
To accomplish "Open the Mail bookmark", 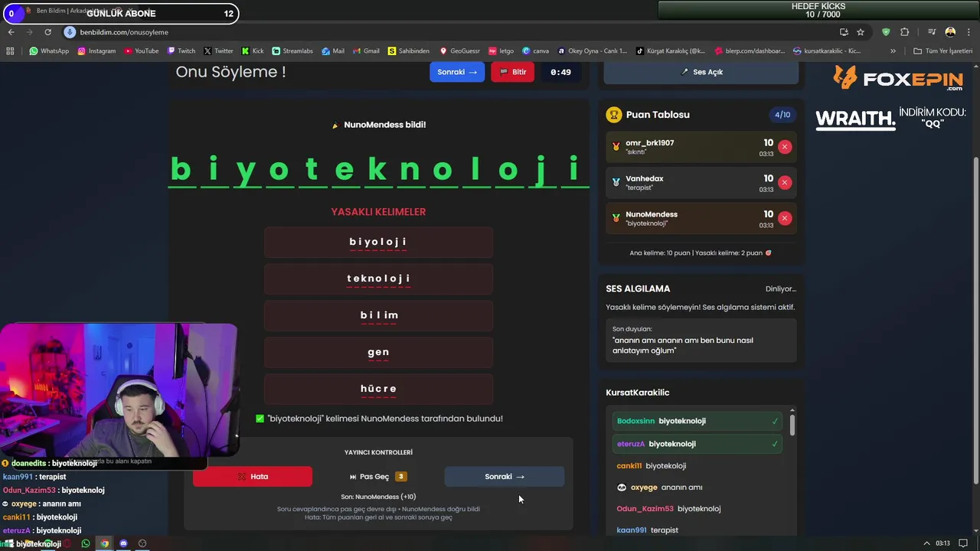I will coord(333,51).
